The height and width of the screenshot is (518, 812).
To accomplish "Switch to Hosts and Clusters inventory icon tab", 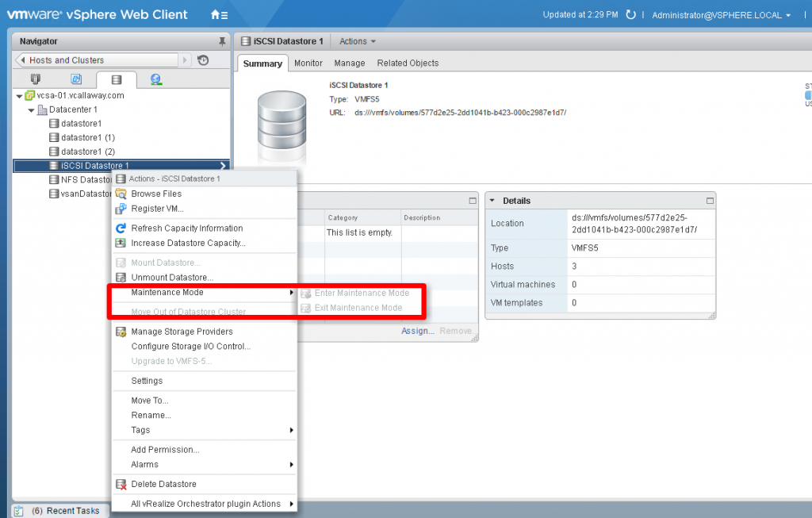I will point(35,79).
